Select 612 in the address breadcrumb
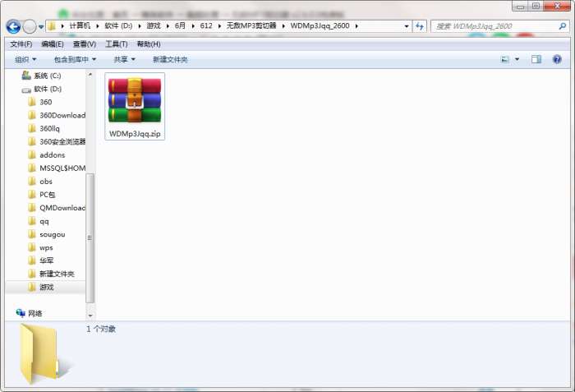This screenshot has width=575, height=392. click(x=206, y=25)
